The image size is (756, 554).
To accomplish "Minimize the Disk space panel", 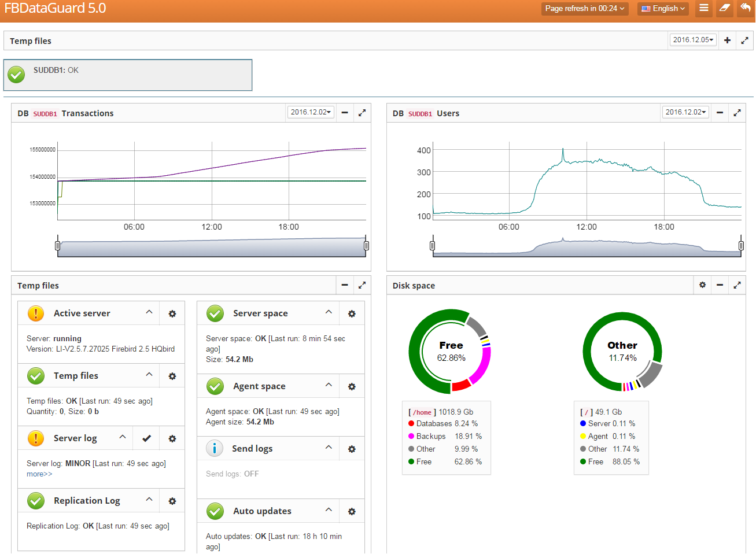I will [x=720, y=285].
